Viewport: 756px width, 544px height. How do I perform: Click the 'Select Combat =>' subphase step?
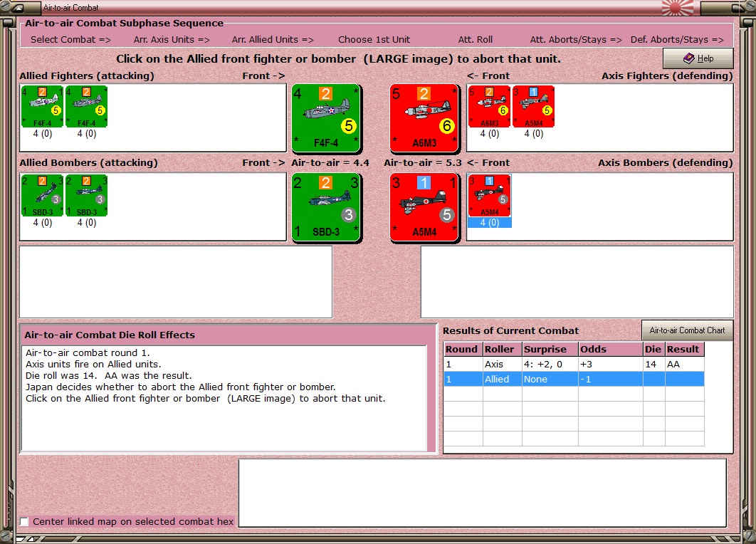tap(70, 40)
